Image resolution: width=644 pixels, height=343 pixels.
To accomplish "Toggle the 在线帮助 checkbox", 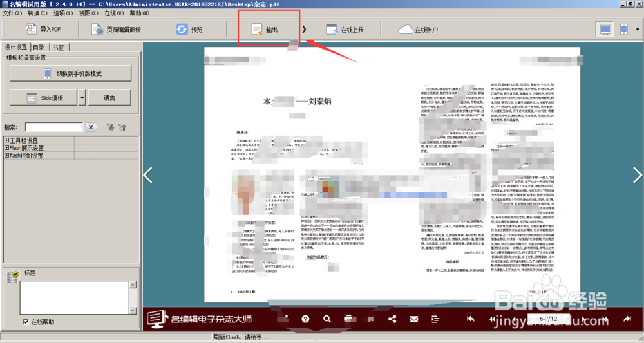I will point(26,322).
